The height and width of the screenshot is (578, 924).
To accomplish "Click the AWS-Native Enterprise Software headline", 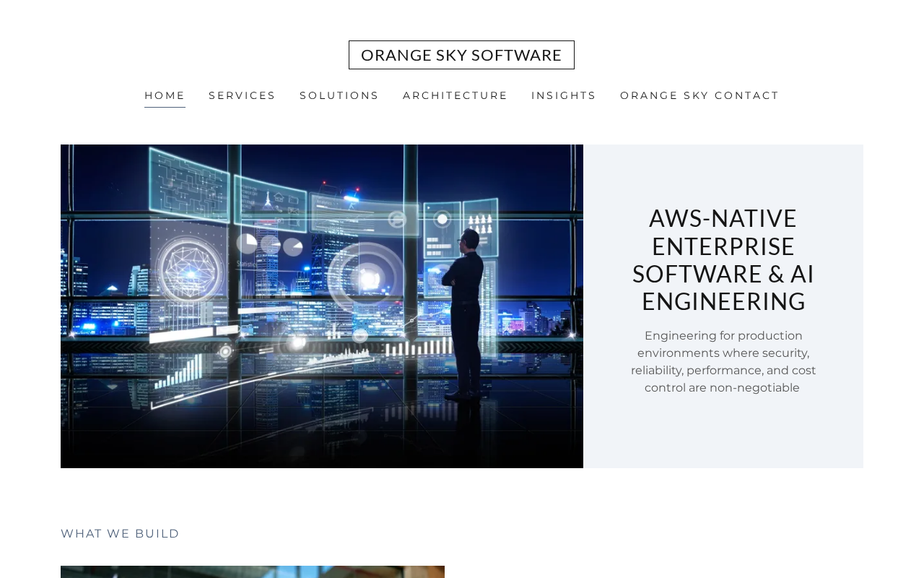I will point(723,259).
